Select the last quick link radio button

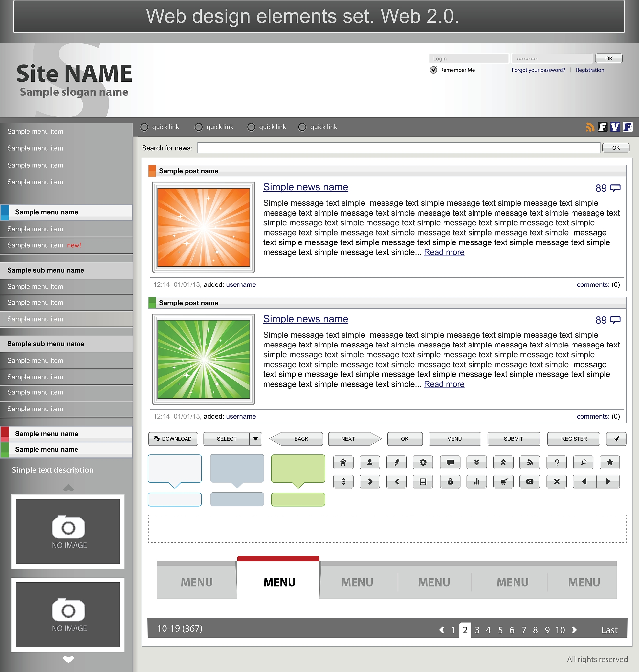click(302, 127)
